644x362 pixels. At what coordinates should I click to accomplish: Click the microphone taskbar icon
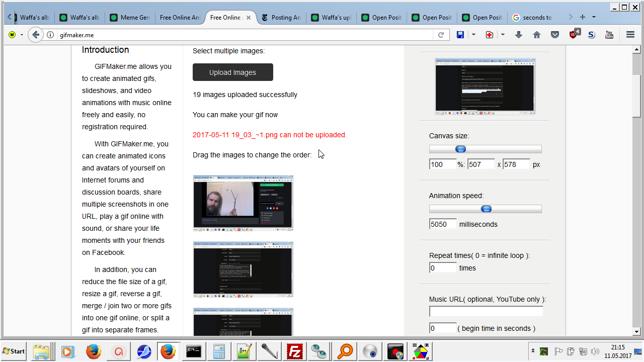click(269, 351)
